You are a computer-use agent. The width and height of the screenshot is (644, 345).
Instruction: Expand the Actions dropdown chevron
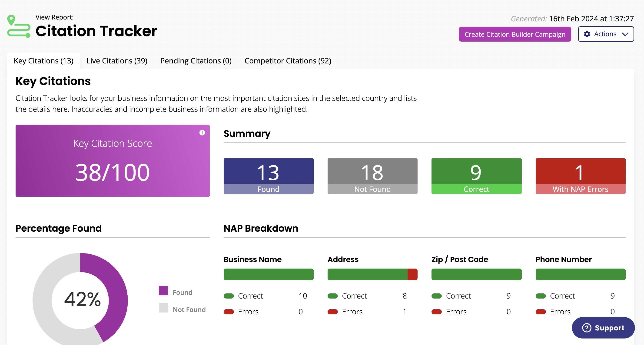coord(625,34)
